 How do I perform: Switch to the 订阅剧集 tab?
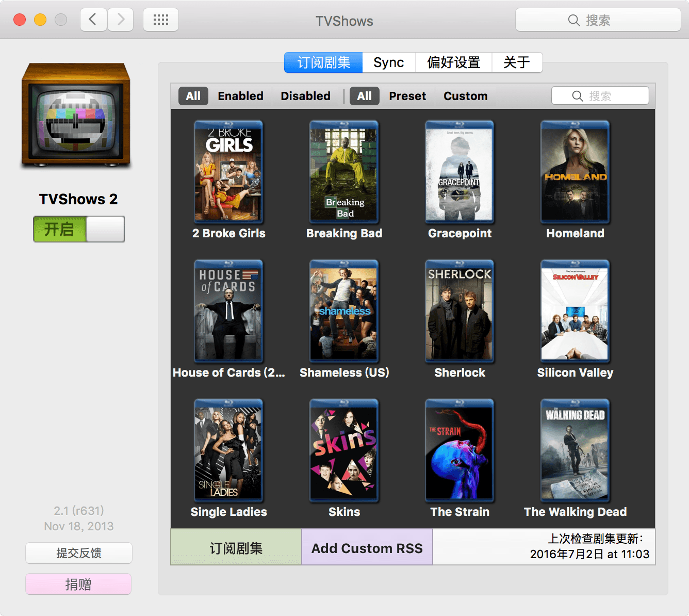323,62
